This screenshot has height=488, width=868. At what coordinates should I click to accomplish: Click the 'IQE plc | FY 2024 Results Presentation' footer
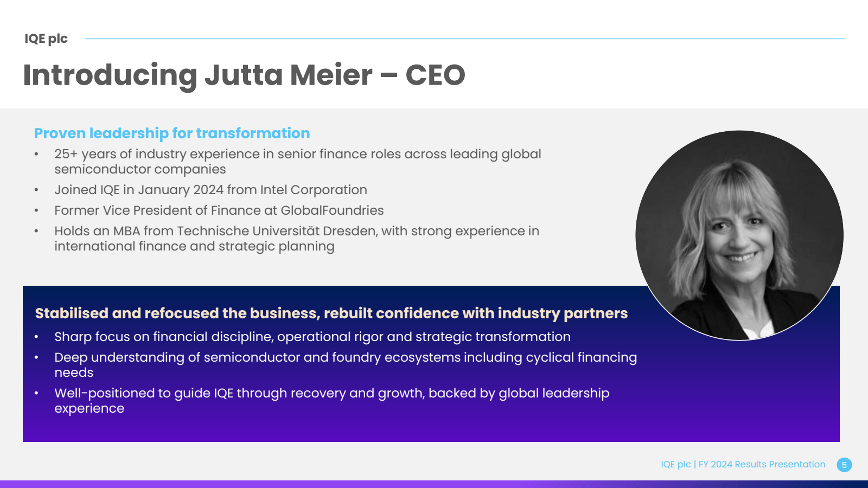[x=743, y=464]
